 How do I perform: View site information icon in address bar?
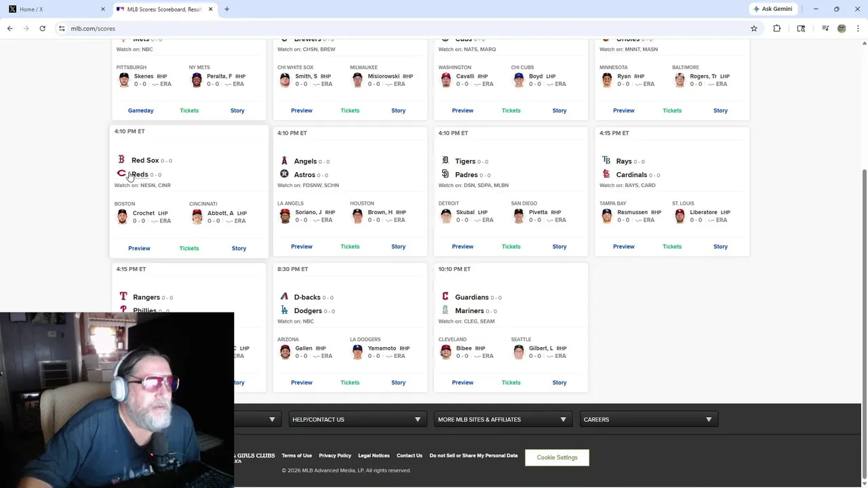point(62,28)
